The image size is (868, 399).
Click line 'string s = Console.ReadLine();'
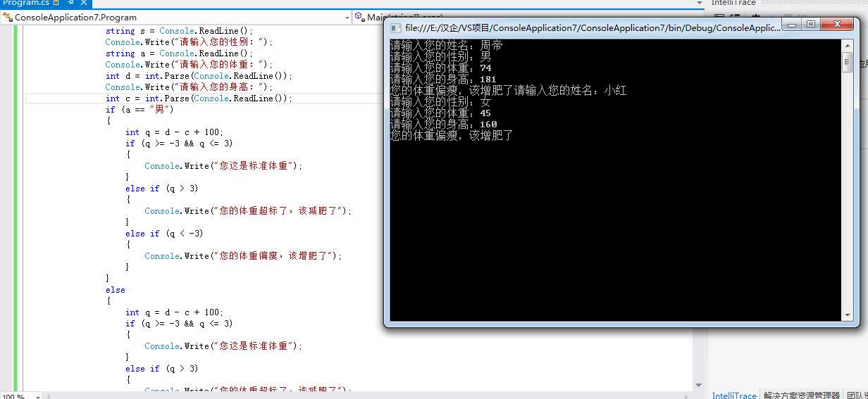[x=178, y=31]
